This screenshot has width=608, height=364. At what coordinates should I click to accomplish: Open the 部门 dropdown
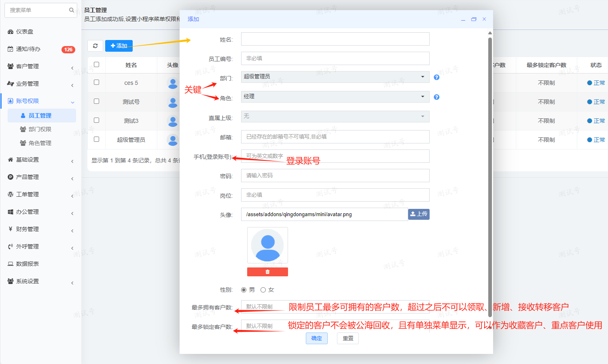pyautogui.click(x=335, y=77)
